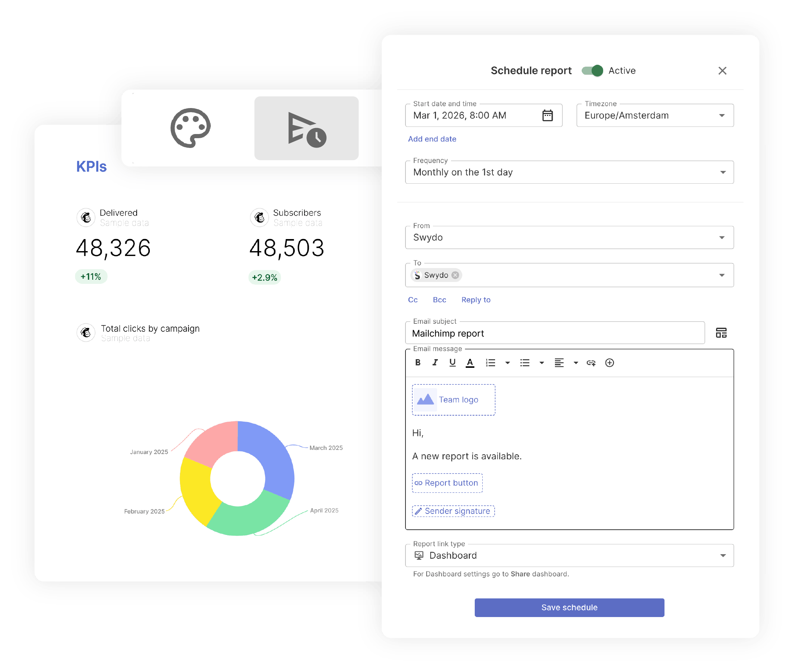Remove Swydo recipient with the x chip

click(x=455, y=275)
